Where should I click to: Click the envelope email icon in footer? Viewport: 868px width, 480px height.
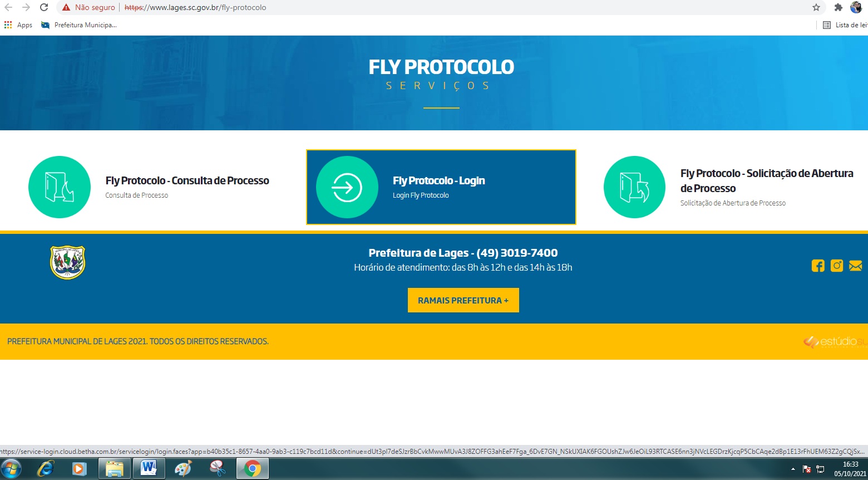(x=855, y=266)
